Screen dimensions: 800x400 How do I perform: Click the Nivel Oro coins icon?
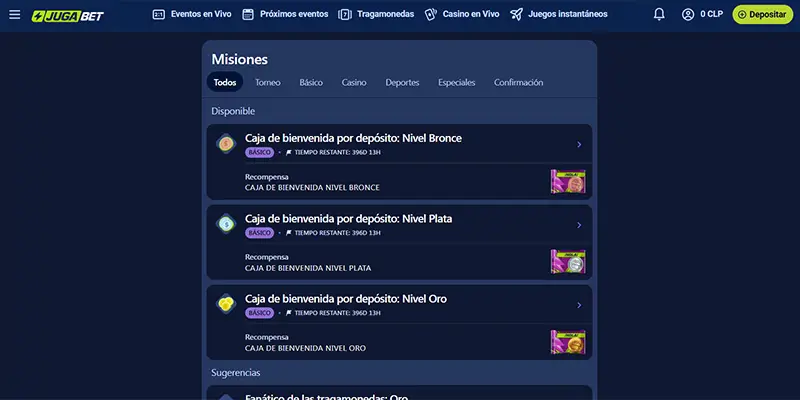click(226, 304)
